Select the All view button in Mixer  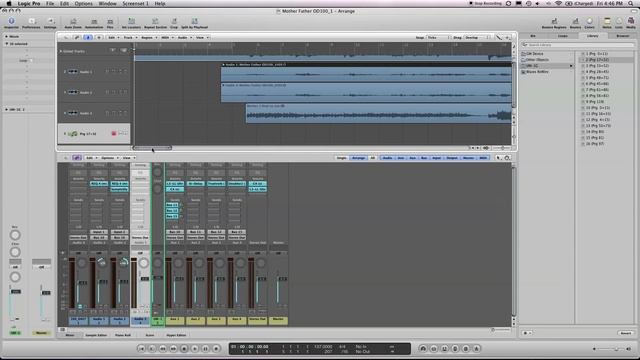click(373, 158)
